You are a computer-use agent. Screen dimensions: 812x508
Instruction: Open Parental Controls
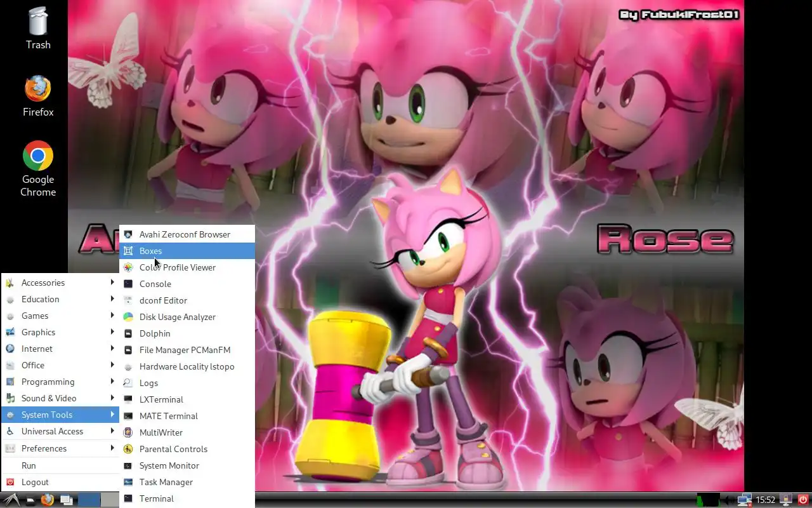(187, 449)
